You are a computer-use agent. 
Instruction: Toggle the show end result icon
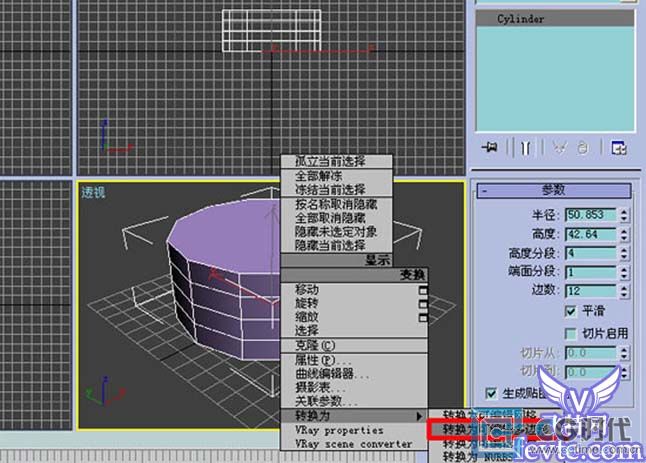tap(525, 147)
